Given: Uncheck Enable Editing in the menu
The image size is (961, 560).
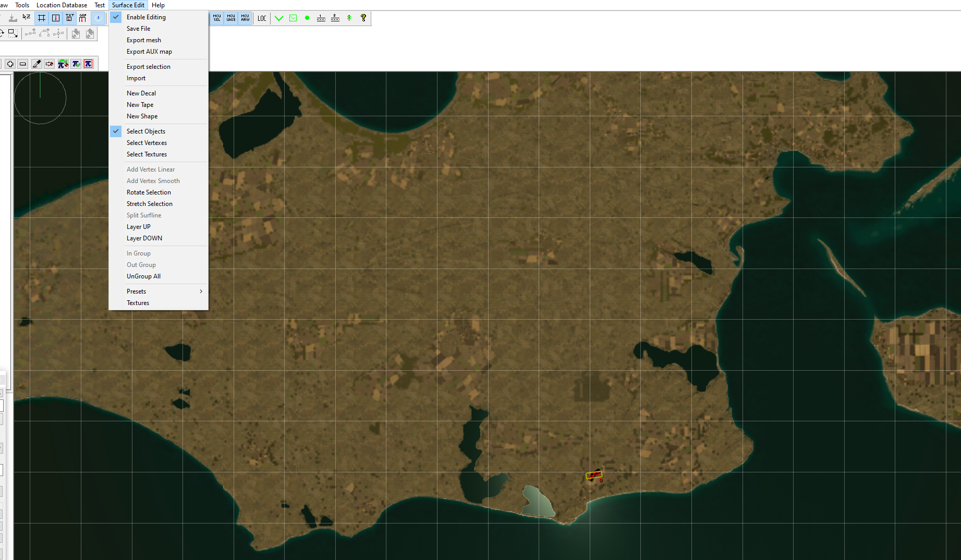Looking at the screenshot, I should (147, 17).
